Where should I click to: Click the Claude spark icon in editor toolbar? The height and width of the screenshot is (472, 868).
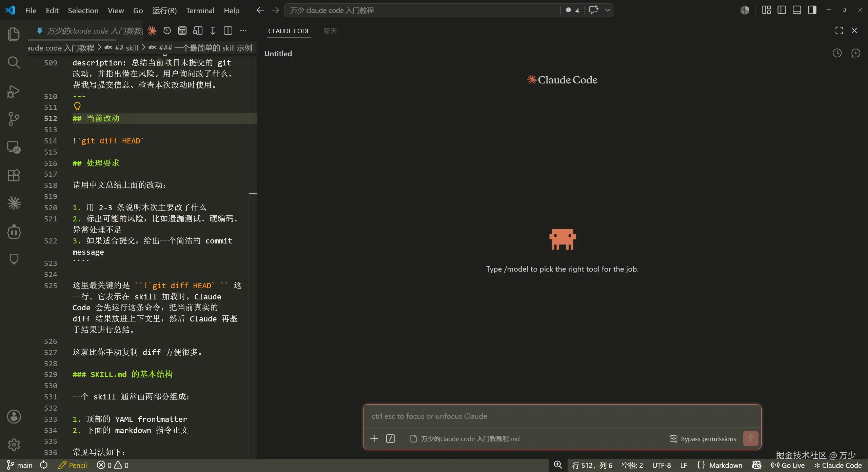[152, 31]
